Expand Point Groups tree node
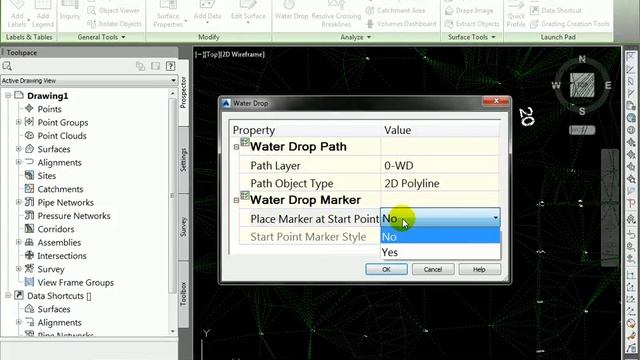Screen dimensions: 640x360 (18, 122)
